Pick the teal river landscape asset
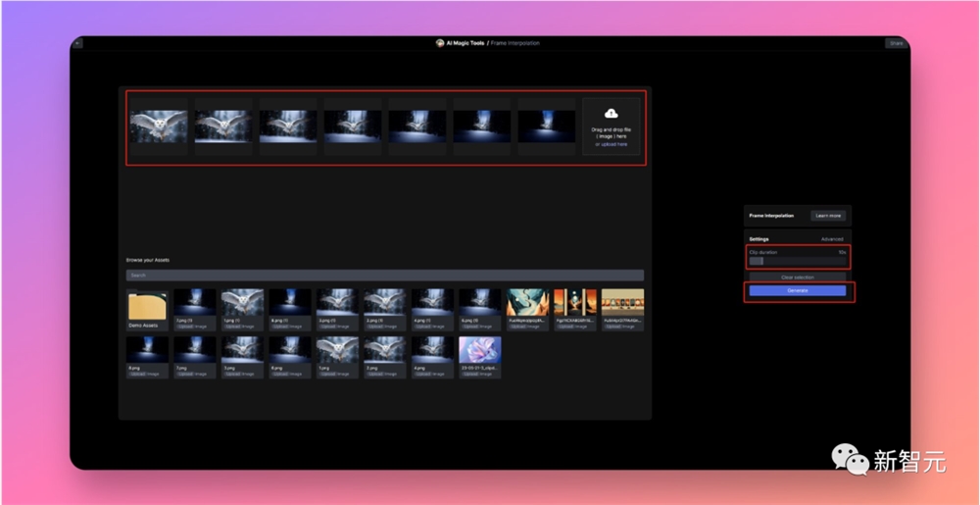 [x=527, y=310]
